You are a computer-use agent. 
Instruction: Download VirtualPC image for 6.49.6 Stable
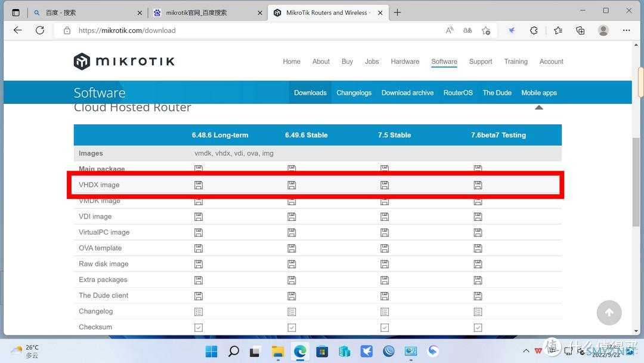coord(292,233)
